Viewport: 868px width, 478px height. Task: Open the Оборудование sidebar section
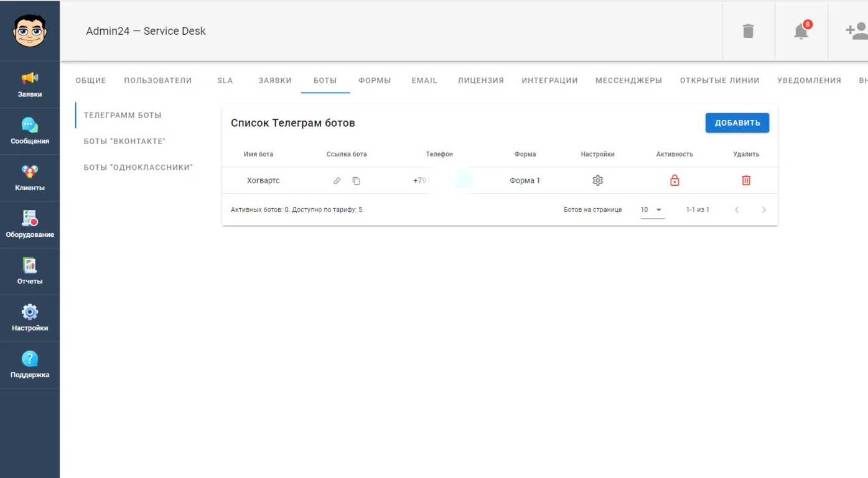(x=30, y=224)
